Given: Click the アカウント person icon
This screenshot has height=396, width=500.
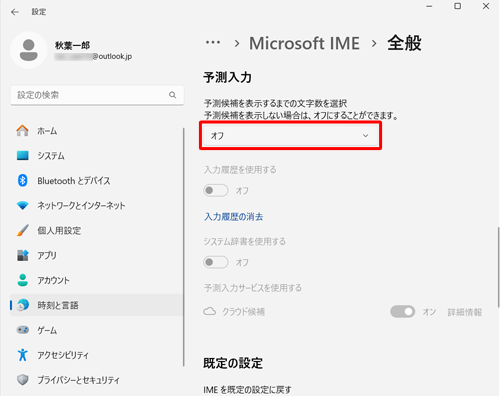Looking at the screenshot, I should click(x=23, y=280).
